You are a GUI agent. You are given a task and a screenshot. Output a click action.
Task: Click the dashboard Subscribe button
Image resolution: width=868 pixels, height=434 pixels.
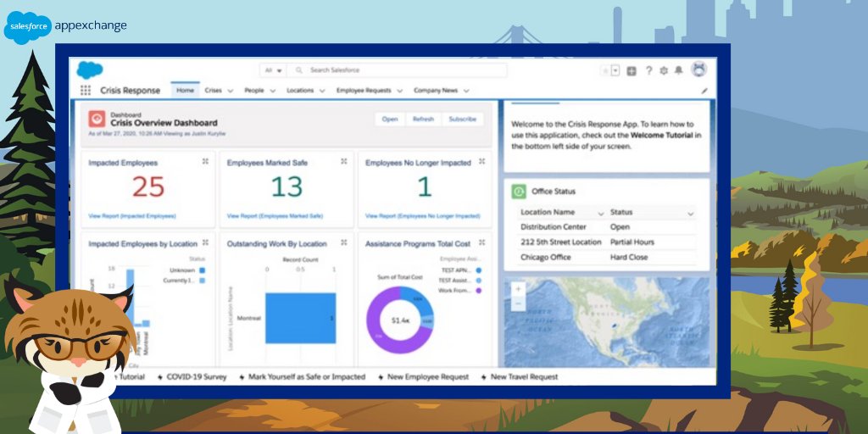(462, 119)
